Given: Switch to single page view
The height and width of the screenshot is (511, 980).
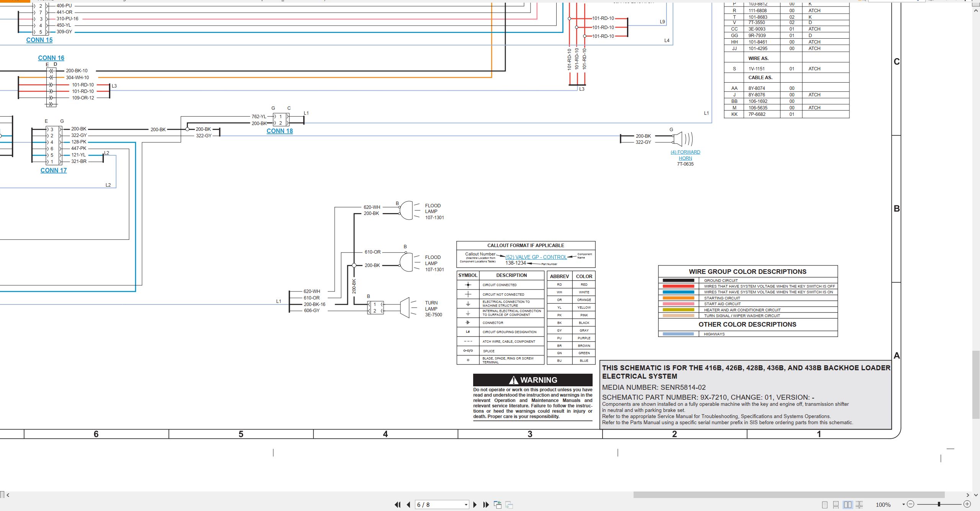Looking at the screenshot, I should pos(825,504).
